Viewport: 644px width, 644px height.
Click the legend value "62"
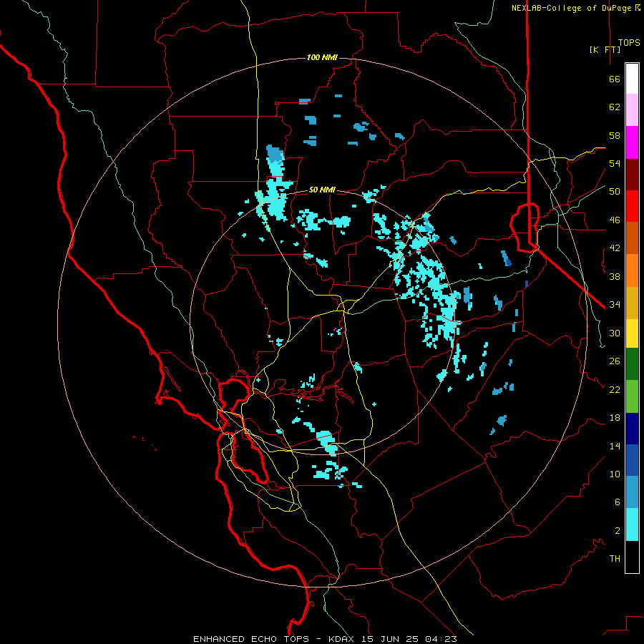tap(615, 107)
